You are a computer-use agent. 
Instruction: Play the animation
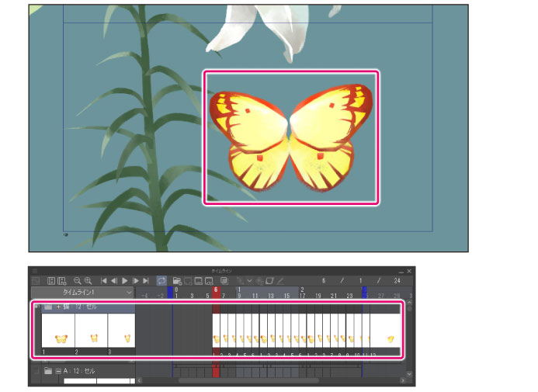[x=125, y=281]
